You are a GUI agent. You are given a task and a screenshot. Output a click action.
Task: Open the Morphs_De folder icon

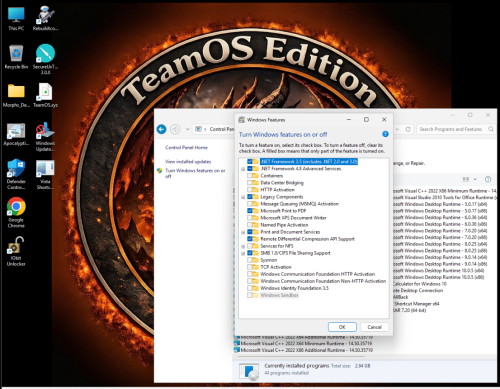tap(16, 95)
